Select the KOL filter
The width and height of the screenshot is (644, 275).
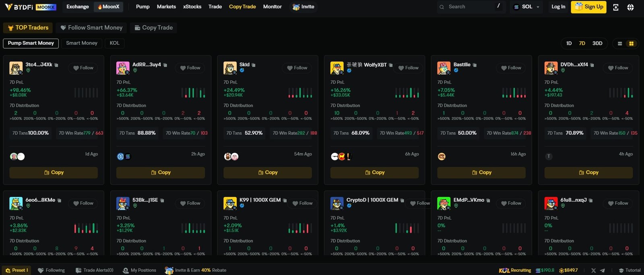(x=115, y=43)
